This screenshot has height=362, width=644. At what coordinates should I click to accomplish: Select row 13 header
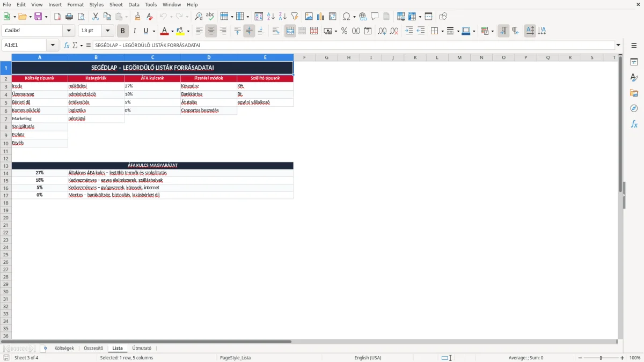[6, 166]
